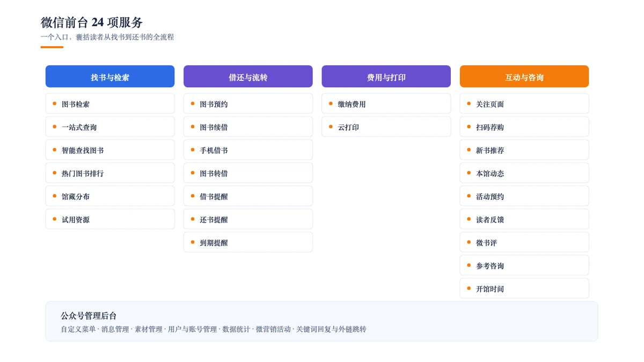
Task: Choose the 借书提醒 service item
Action: coord(248,196)
